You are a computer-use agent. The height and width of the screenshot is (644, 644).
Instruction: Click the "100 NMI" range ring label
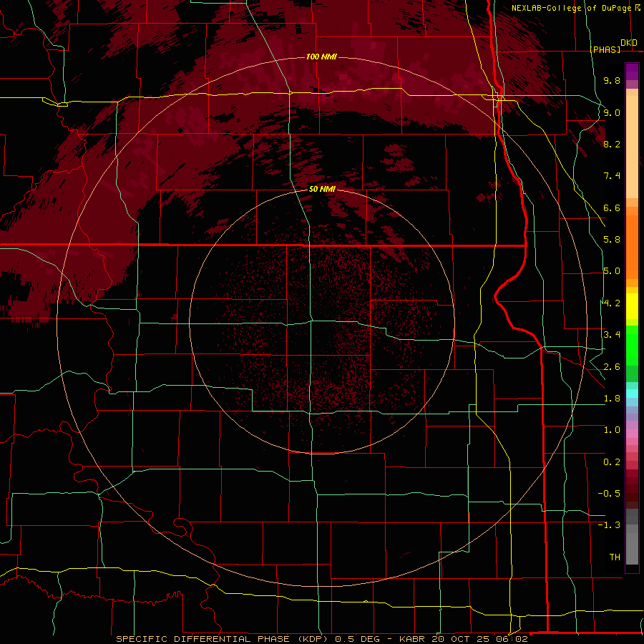pos(321,57)
